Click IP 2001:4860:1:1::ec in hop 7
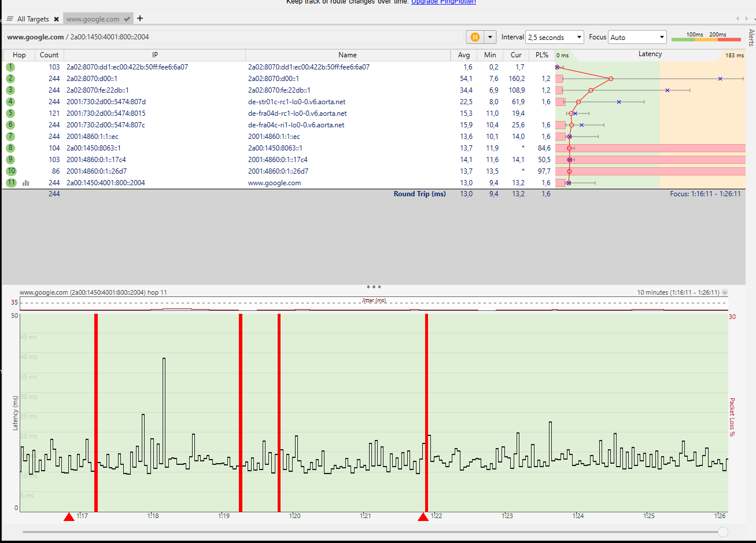756x543 pixels. [93, 137]
